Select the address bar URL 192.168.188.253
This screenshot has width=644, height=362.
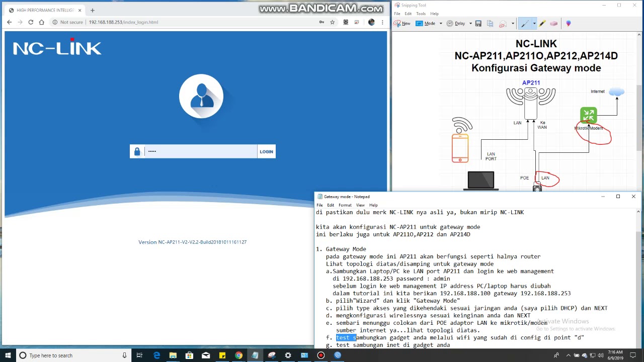[x=123, y=22]
